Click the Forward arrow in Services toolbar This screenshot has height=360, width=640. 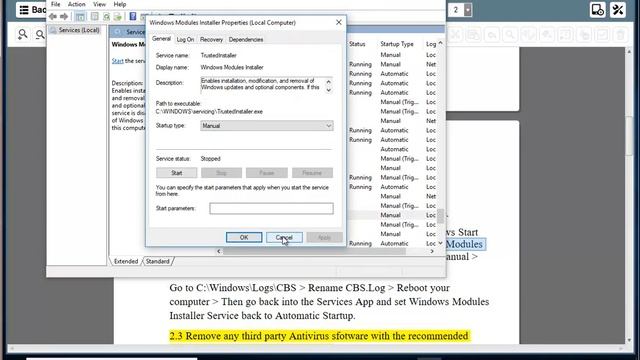click(64, 16)
